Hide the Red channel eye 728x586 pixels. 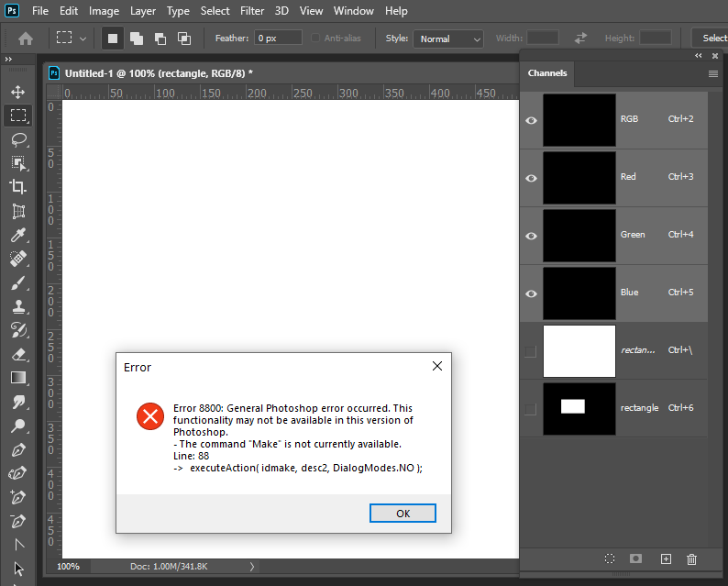[531, 178]
